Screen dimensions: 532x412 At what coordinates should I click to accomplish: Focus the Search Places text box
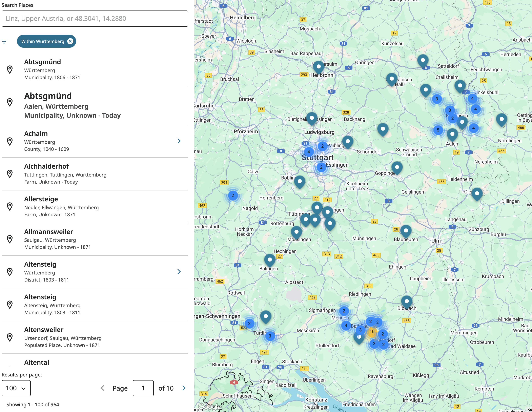[95, 19]
